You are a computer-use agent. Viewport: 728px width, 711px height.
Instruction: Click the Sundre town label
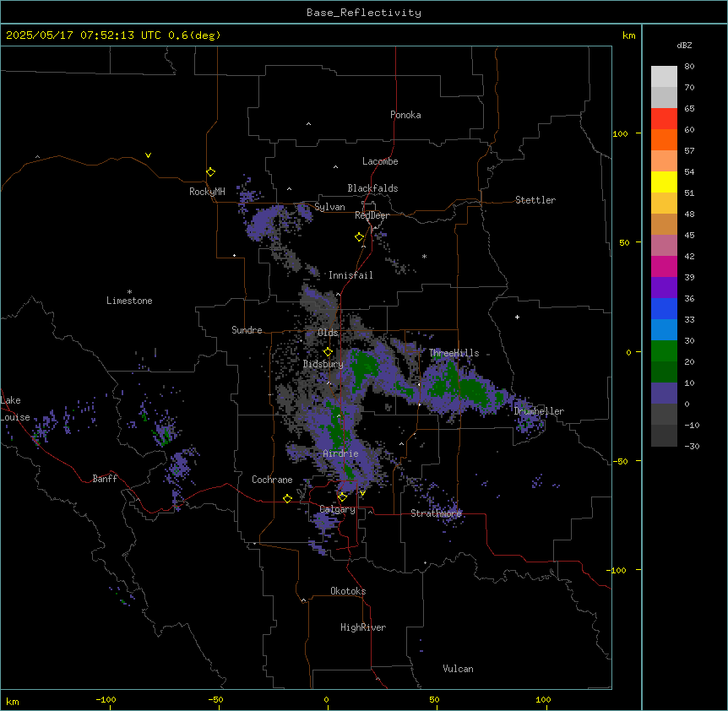pos(247,330)
